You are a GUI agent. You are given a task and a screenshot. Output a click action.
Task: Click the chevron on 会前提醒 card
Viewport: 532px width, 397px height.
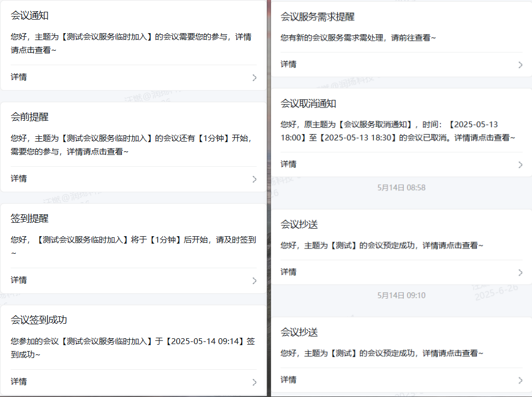point(255,179)
